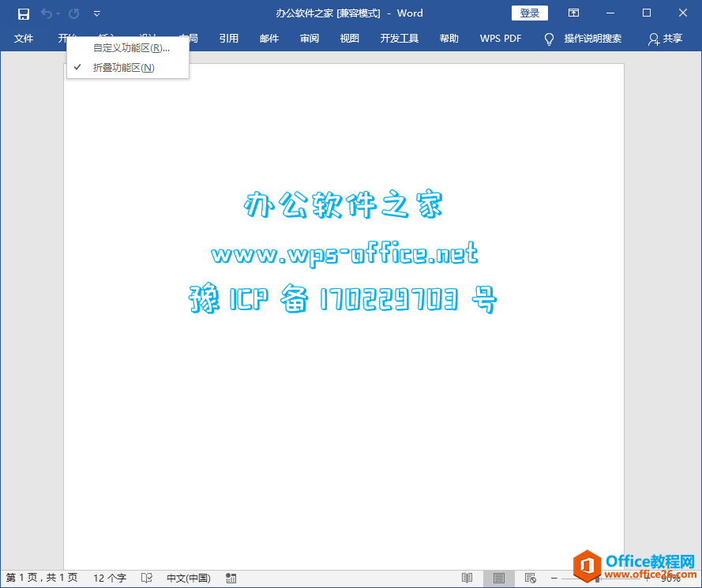Click the www.wps-office.net text in document
This screenshot has height=588, width=702.
(344, 253)
